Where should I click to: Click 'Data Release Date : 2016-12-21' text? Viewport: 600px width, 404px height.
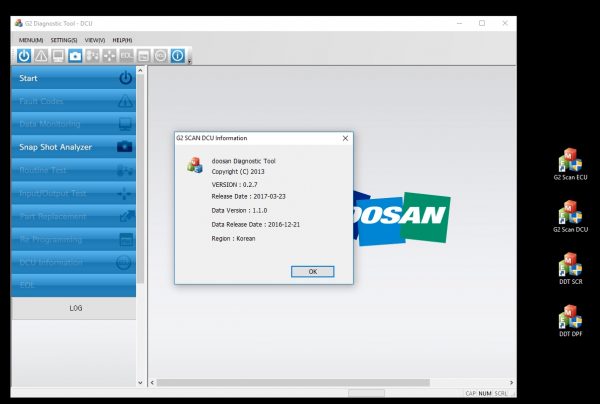[256, 225]
